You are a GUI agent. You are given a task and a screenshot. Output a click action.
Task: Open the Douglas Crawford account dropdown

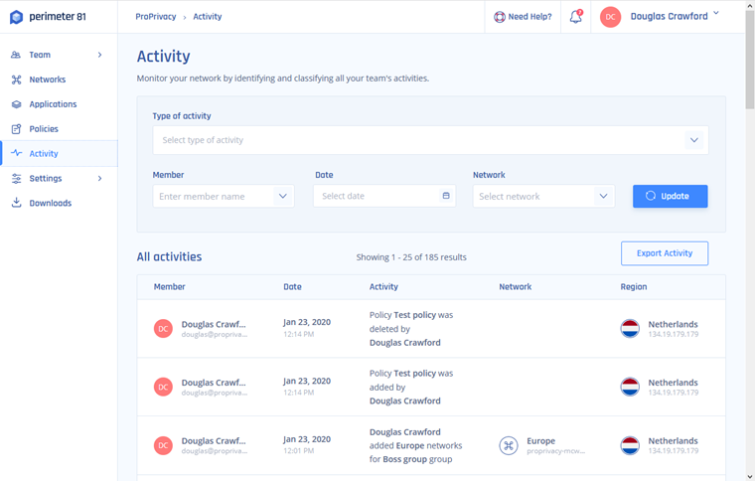(675, 16)
